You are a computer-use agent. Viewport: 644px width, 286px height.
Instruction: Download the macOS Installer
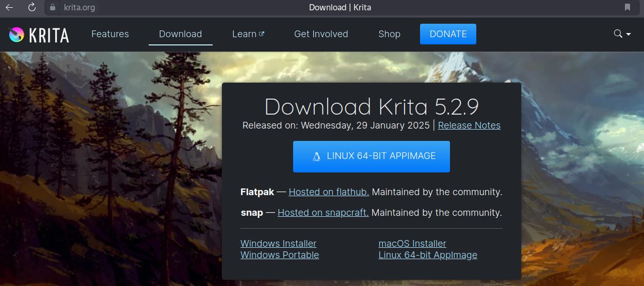(x=412, y=244)
